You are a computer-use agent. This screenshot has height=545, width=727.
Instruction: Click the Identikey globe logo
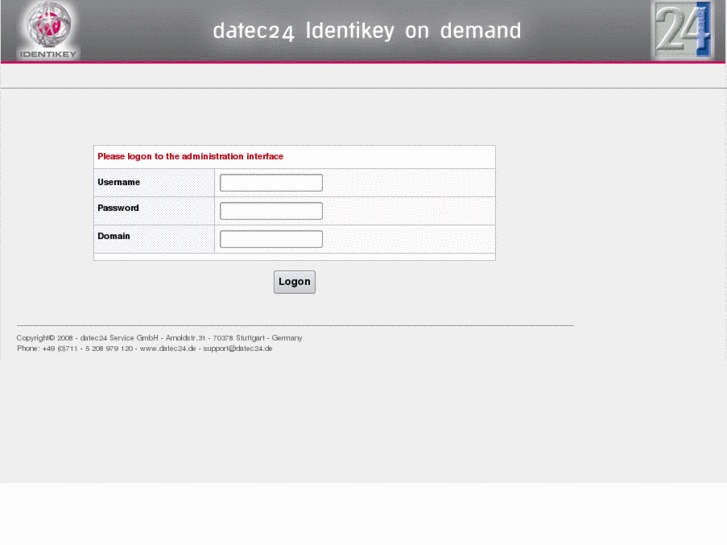(48, 30)
